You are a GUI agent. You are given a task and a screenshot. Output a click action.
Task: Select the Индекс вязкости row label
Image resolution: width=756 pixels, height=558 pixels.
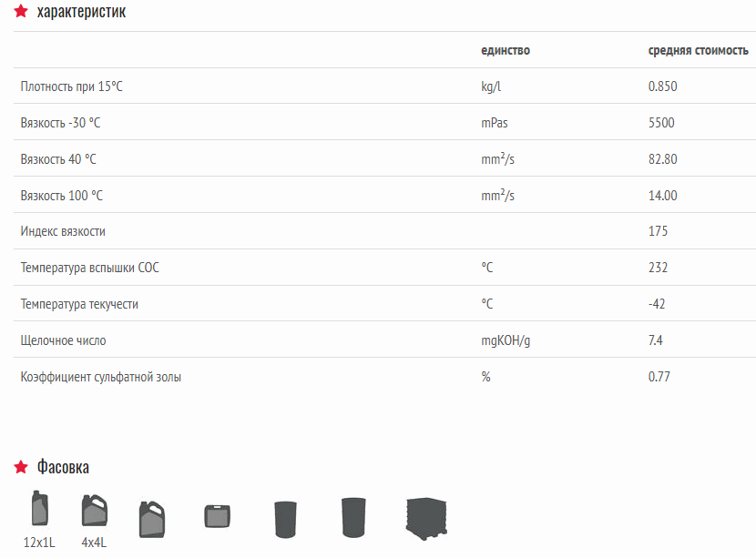click(x=63, y=231)
